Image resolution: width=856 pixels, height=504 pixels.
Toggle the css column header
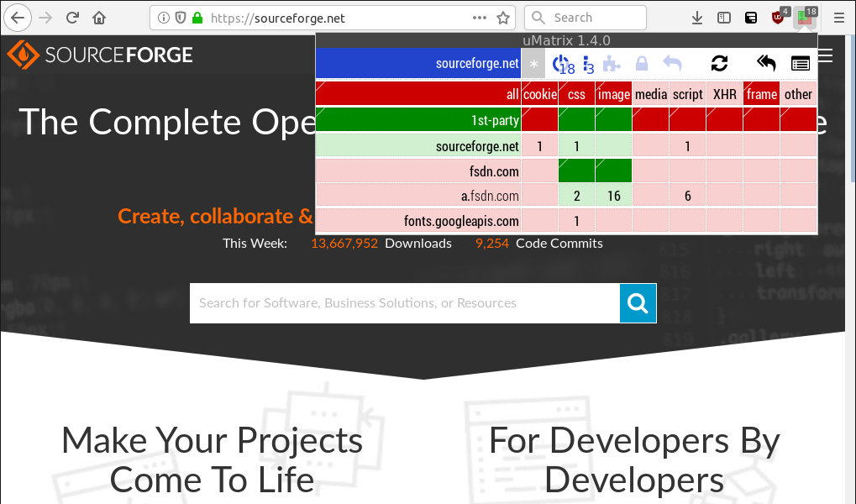pos(576,94)
